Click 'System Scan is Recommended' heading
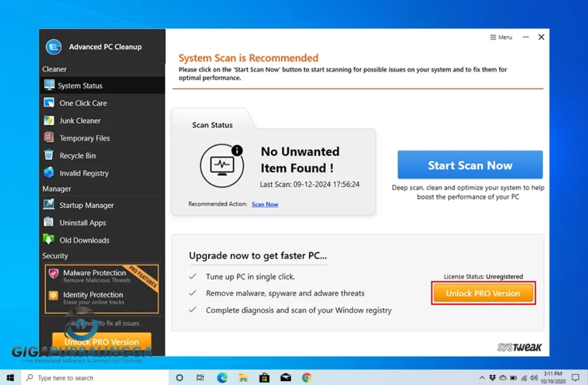 pos(248,58)
